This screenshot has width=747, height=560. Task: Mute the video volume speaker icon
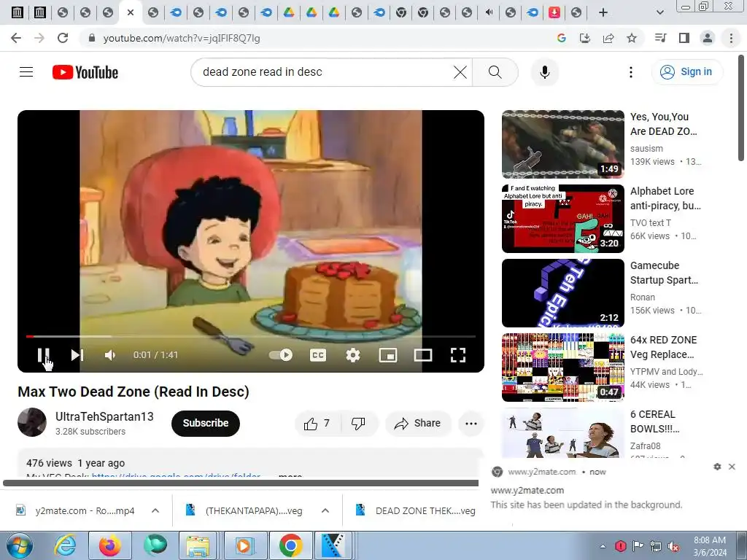(110, 355)
